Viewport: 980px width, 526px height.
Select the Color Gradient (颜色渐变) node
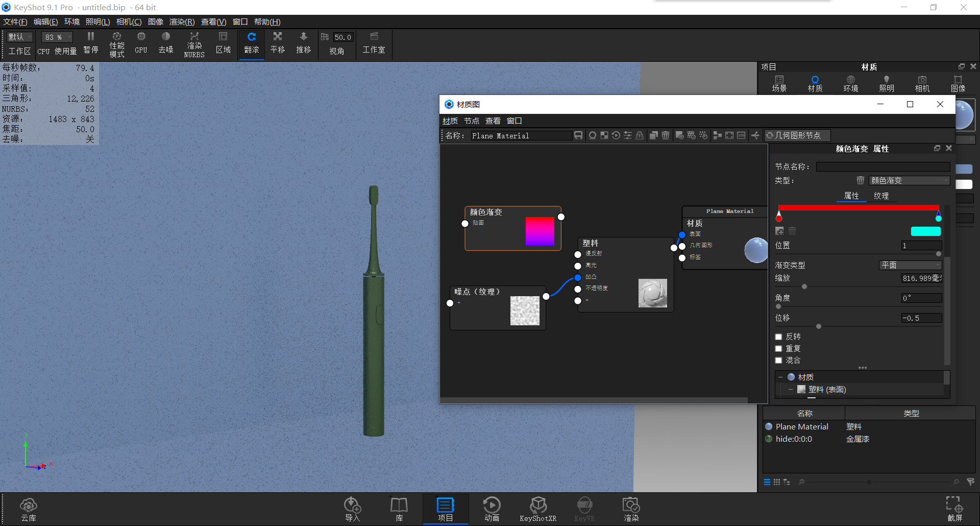click(x=512, y=228)
